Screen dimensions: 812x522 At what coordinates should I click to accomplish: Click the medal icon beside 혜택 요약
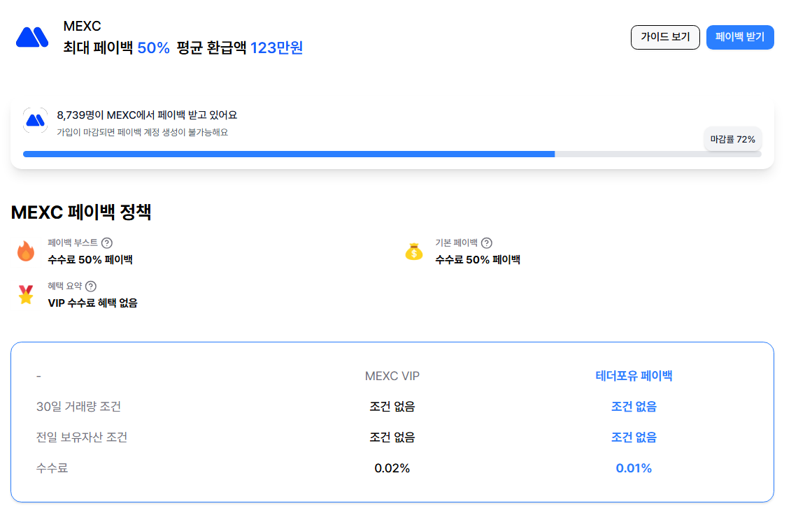(x=26, y=294)
